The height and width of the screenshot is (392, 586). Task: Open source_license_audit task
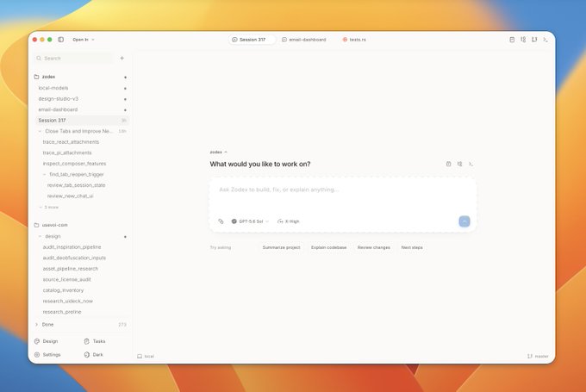(67, 280)
